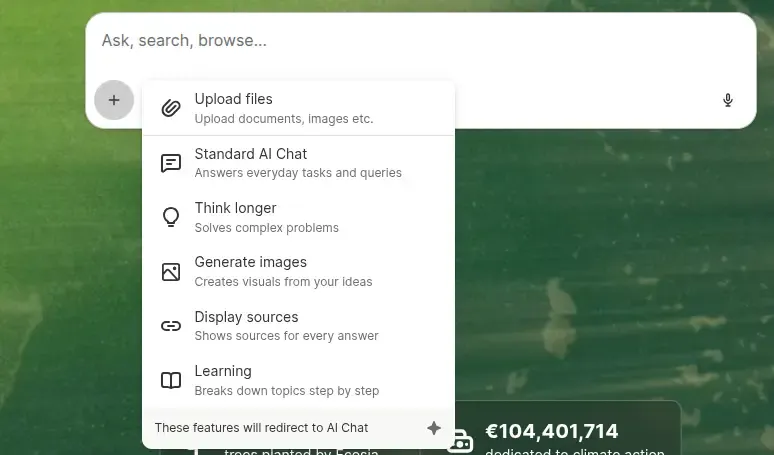Click the sparkle AI Chat icon in footer
Screen dimensions: 774x455
point(434,428)
